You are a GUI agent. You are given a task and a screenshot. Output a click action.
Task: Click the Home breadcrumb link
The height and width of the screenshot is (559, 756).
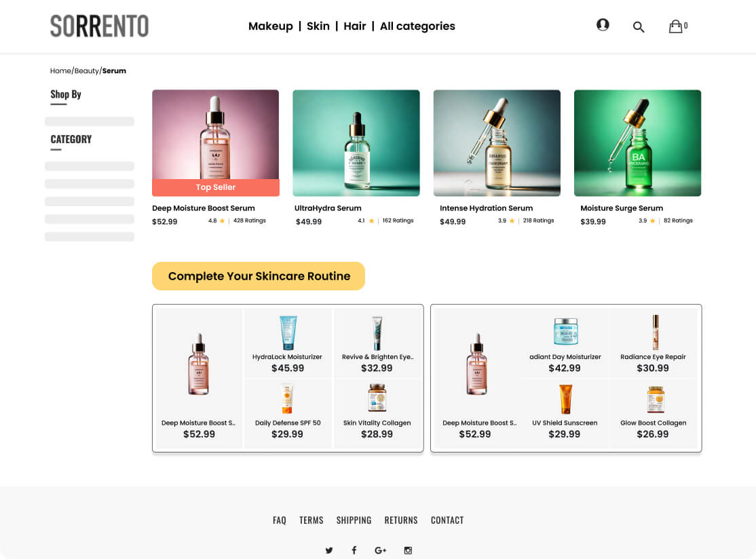60,71
